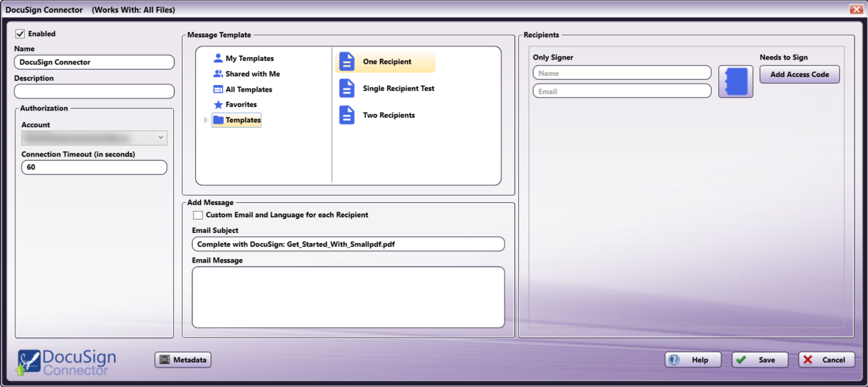868x387 pixels.
Task: Click the Metadata button
Action: [183, 360]
